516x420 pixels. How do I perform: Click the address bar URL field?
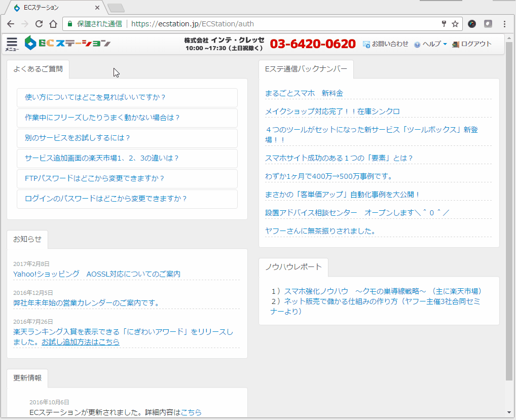click(262, 24)
